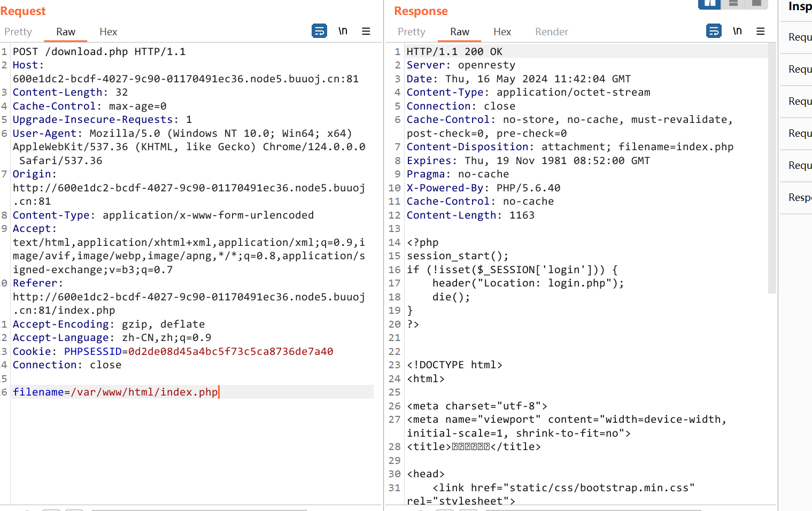Click the 'Referer:' header name in Request
The image size is (812, 511).
[x=38, y=283]
